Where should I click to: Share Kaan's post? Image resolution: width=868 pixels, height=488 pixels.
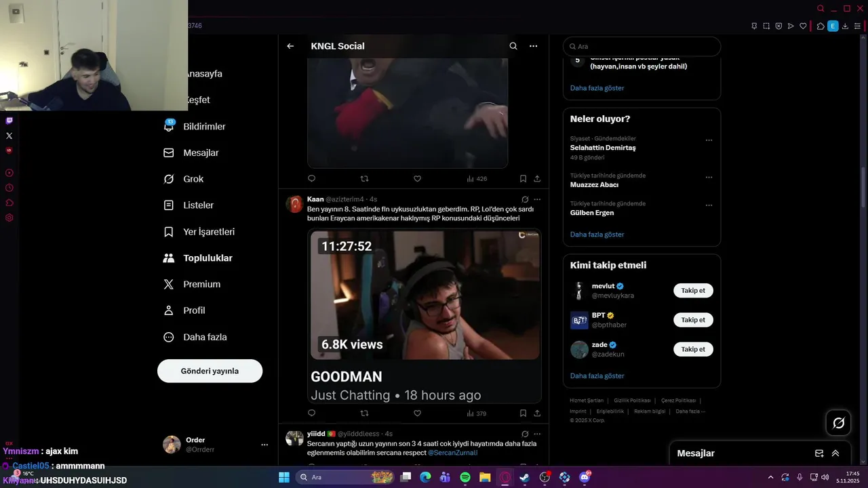pos(537,413)
